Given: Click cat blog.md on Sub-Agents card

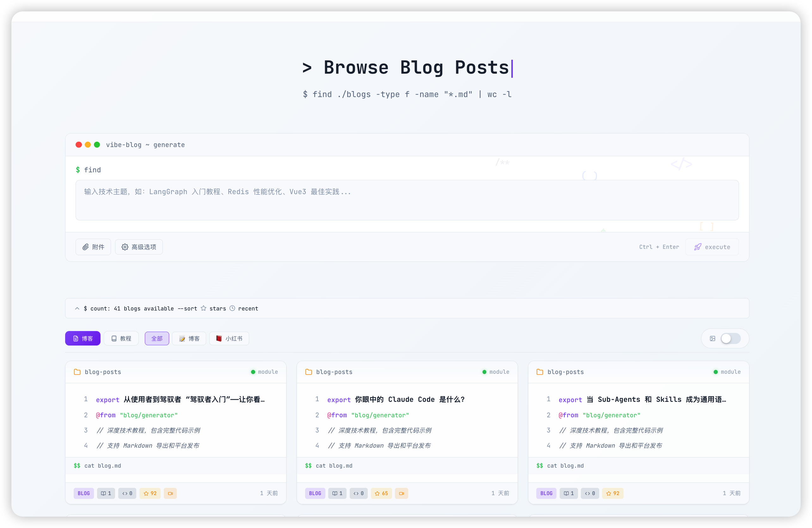Looking at the screenshot, I should pyautogui.click(x=565, y=466).
